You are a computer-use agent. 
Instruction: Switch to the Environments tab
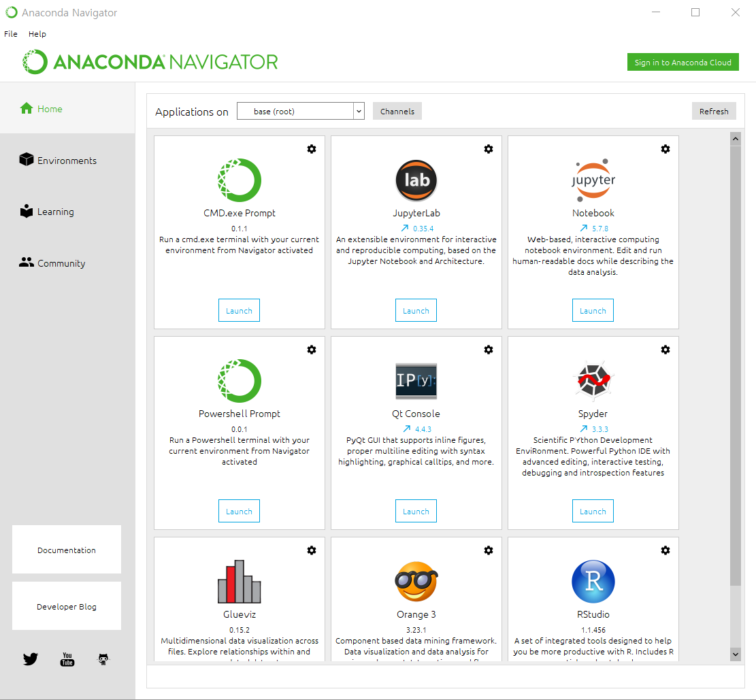coord(67,160)
